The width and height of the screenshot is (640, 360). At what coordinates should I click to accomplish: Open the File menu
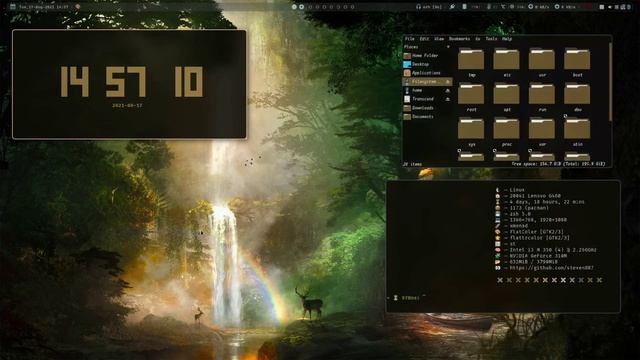[x=409, y=39]
